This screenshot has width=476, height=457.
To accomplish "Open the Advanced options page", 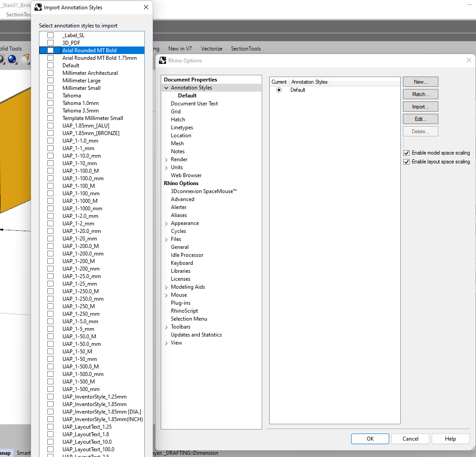I will coord(182,199).
